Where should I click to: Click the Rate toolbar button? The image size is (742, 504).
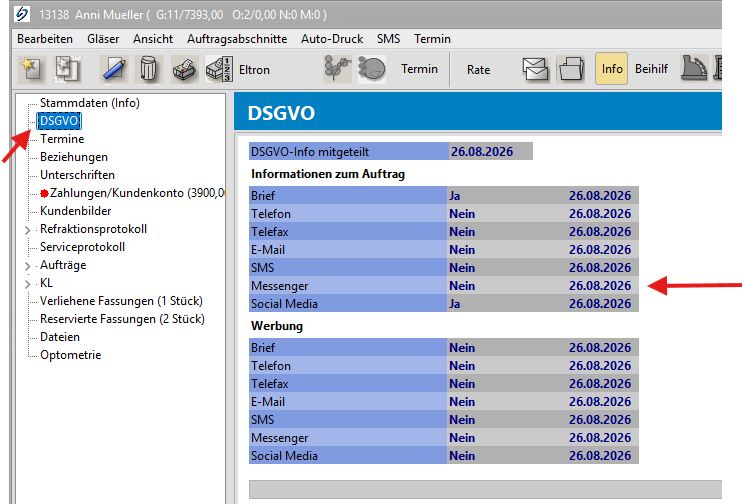pos(478,70)
